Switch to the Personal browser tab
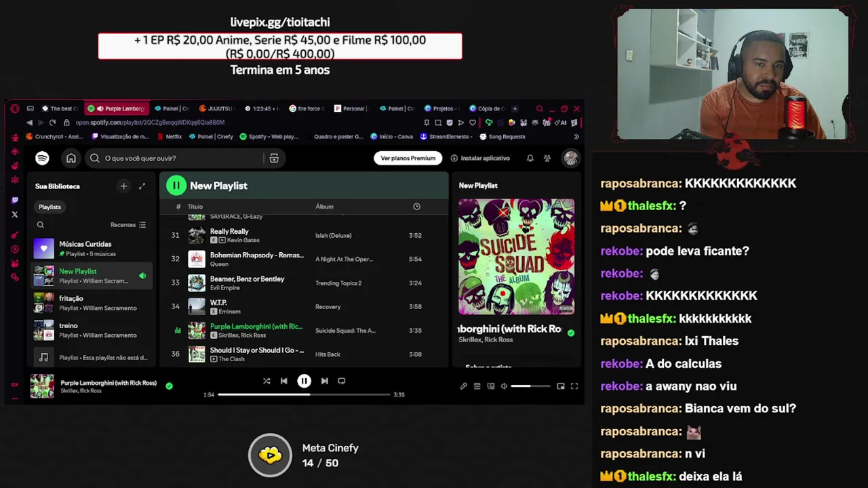Image resolution: width=868 pixels, height=488 pixels. point(351,108)
